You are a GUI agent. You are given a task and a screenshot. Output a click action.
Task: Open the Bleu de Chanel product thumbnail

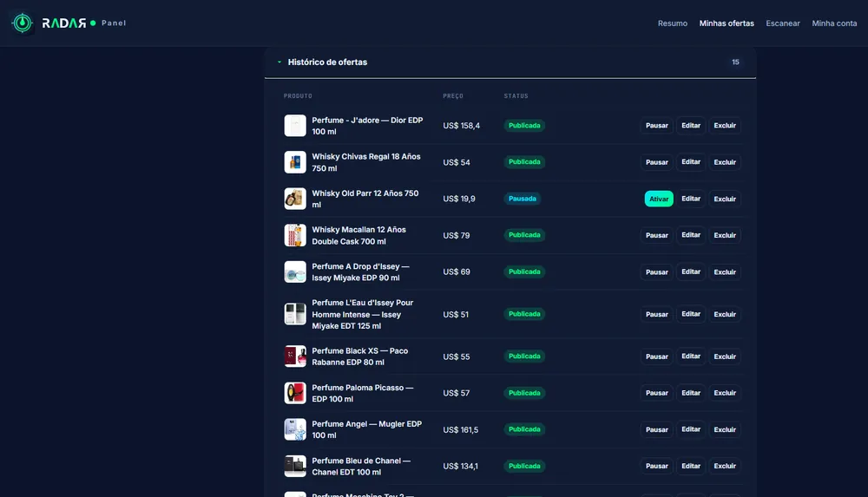click(295, 466)
